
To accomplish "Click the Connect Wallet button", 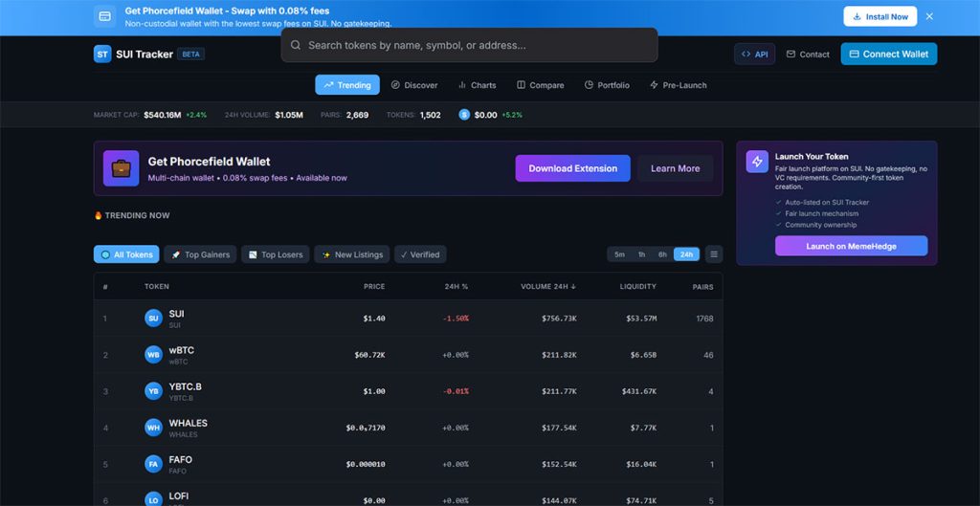I will click(888, 55).
